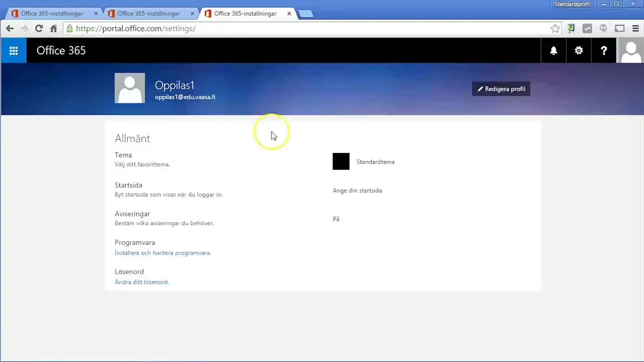Open Ändra ditt lösenord link
The height and width of the screenshot is (362, 644).
(142, 282)
